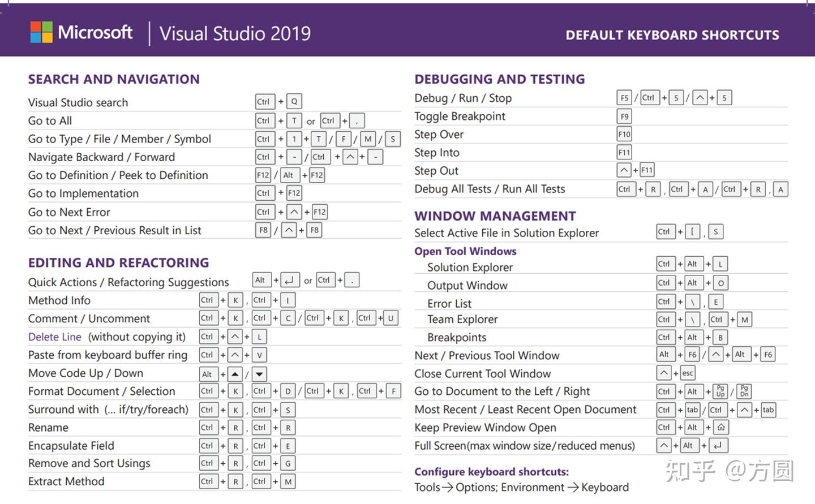The width and height of the screenshot is (815, 504).
Task: Click the period key in Quick Actions row
Action: pos(352,280)
